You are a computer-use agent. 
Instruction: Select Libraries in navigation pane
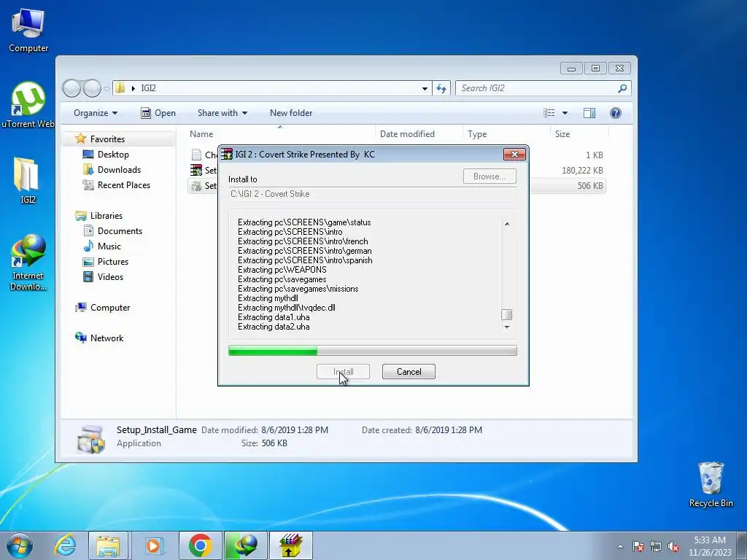click(107, 216)
